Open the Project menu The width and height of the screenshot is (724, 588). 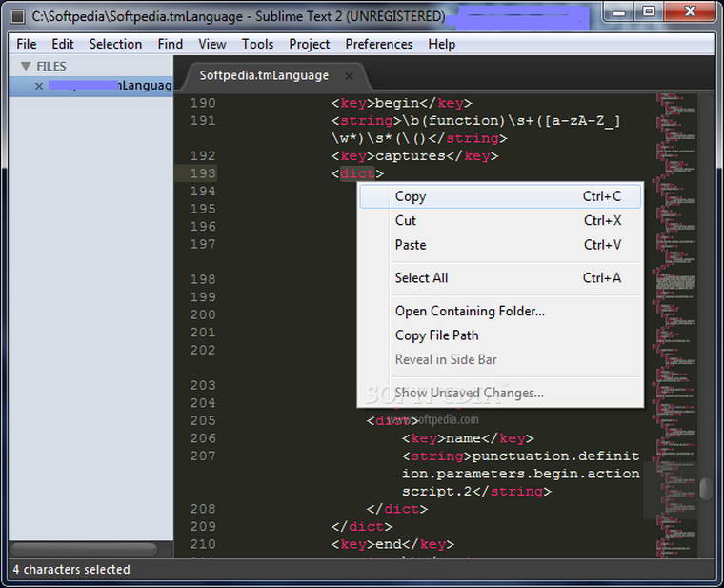310,45
